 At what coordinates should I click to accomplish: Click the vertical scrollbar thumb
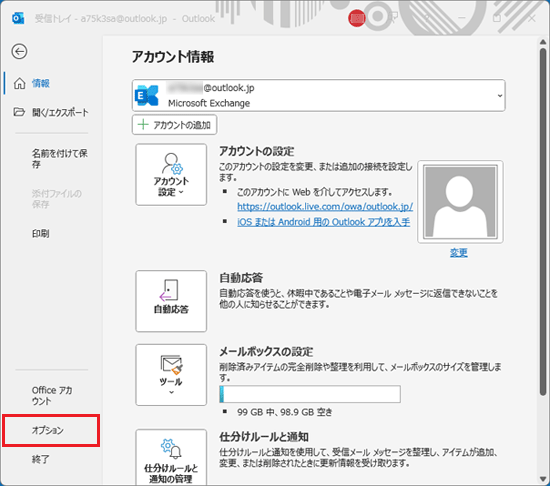[543, 222]
